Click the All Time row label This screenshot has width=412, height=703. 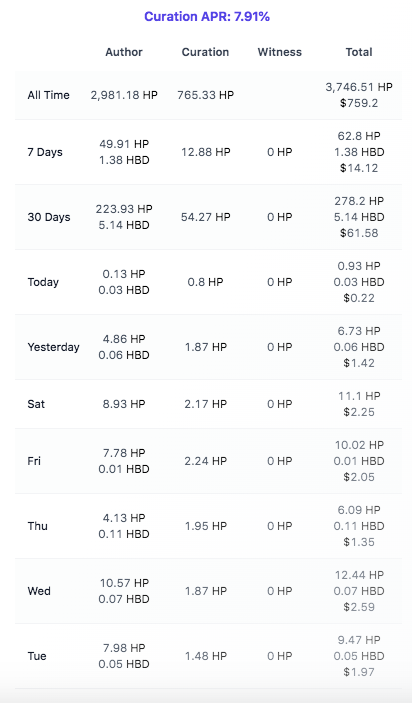tap(48, 95)
